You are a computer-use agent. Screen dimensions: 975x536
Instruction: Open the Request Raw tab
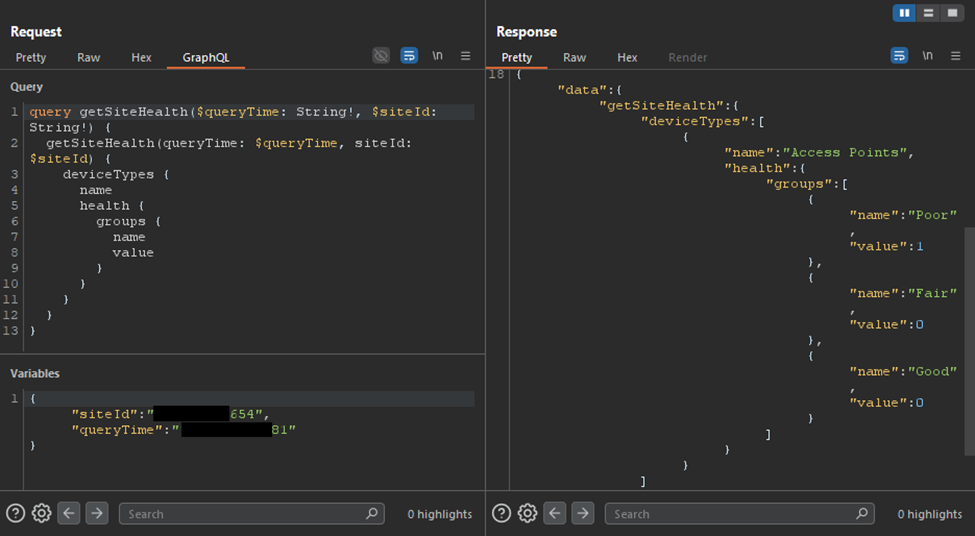[88, 57]
